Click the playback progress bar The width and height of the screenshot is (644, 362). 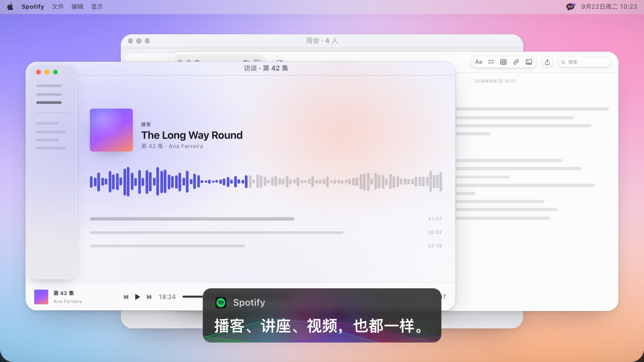pyautogui.click(x=193, y=297)
